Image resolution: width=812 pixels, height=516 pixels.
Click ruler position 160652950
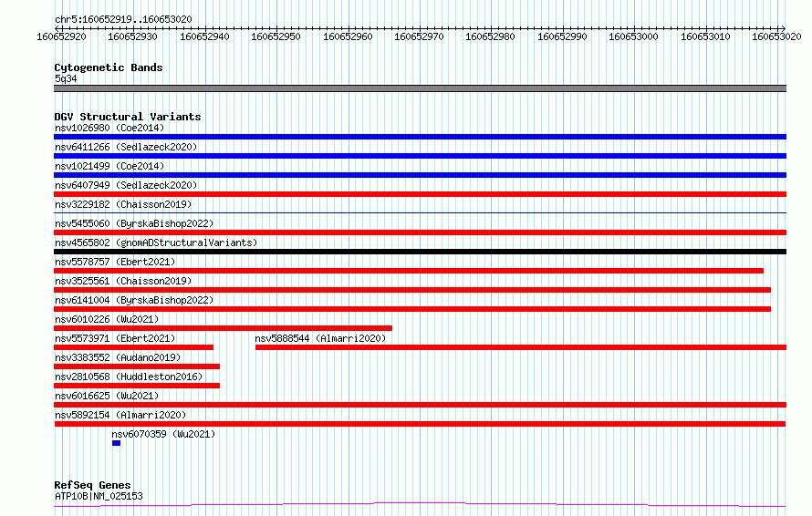pos(276,36)
